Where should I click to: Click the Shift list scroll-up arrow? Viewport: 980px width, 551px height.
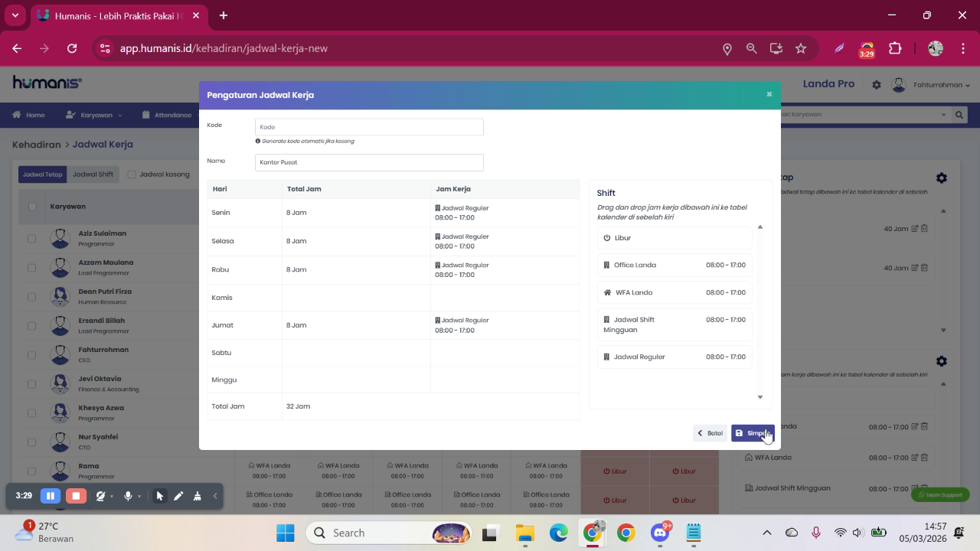pos(760,227)
